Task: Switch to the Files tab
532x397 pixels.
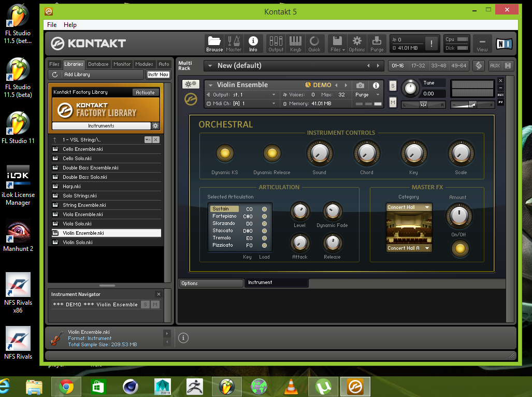Action: [54, 64]
